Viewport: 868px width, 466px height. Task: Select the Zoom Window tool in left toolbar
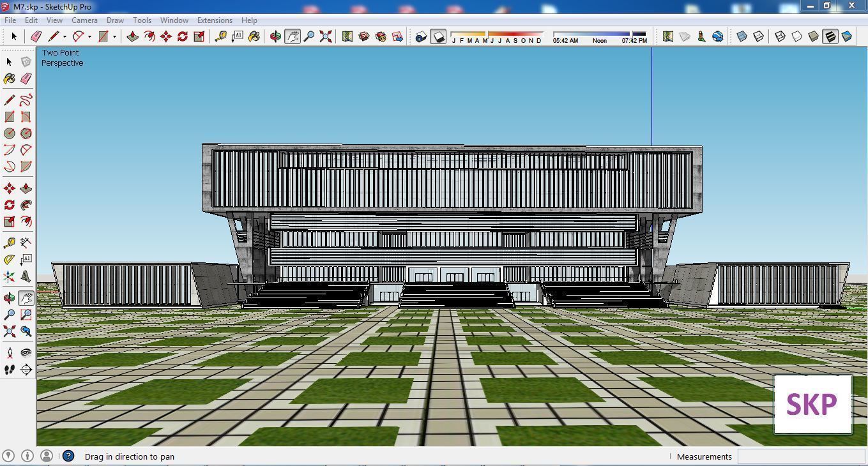(26, 315)
